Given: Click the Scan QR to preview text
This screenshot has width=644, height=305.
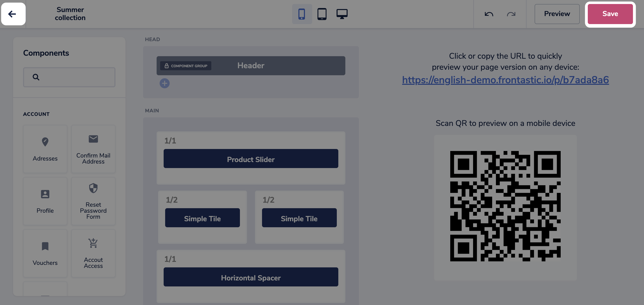Looking at the screenshot, I should [505, 123].
